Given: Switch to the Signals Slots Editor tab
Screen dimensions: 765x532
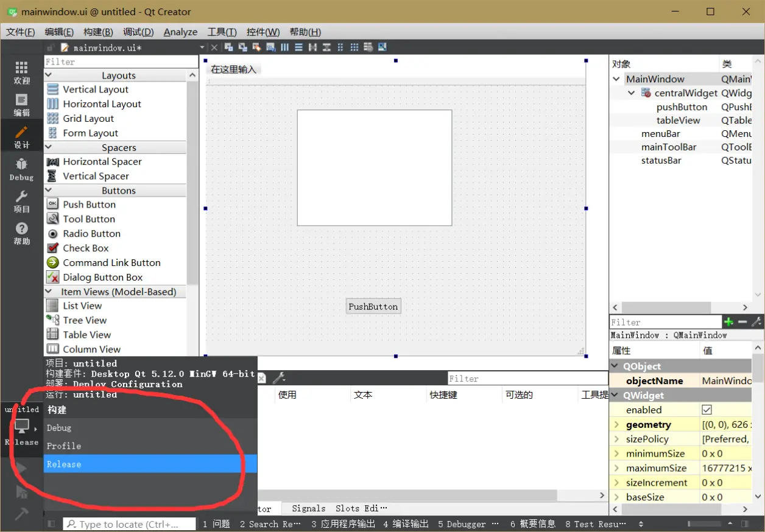Looking at the screenshot, I should (x=339, y=508).
